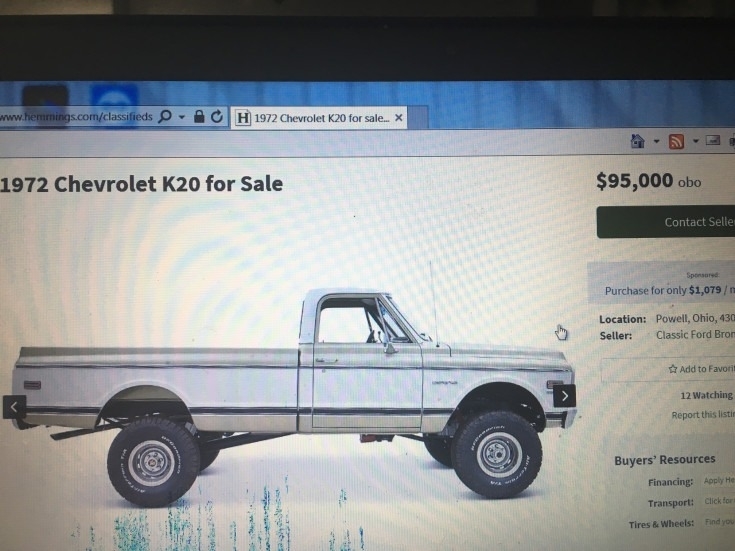The image size is (735, 551).
Task: Open the Report this listing link
Action: pyautogui.click(x=703, y=415)
